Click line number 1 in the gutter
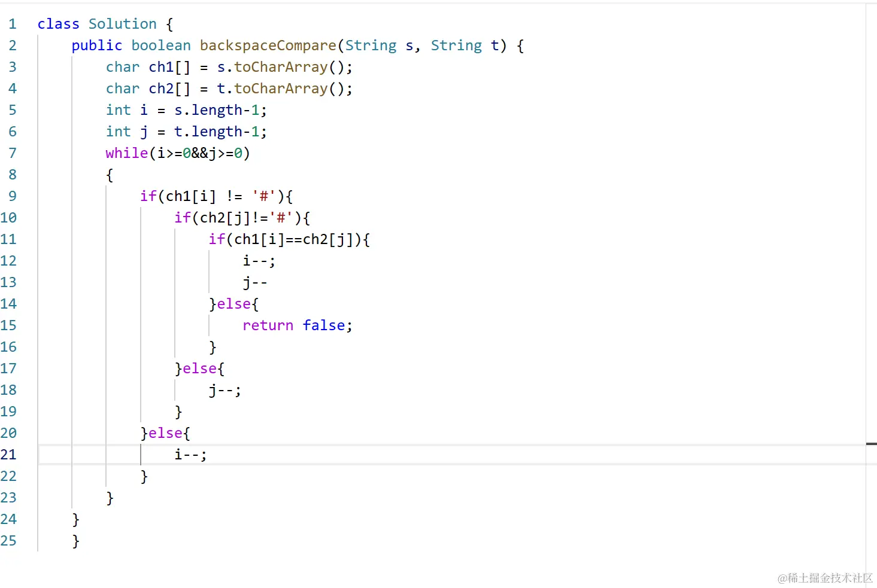The width and height of the screenshot is (877, 588). [12, 24]
